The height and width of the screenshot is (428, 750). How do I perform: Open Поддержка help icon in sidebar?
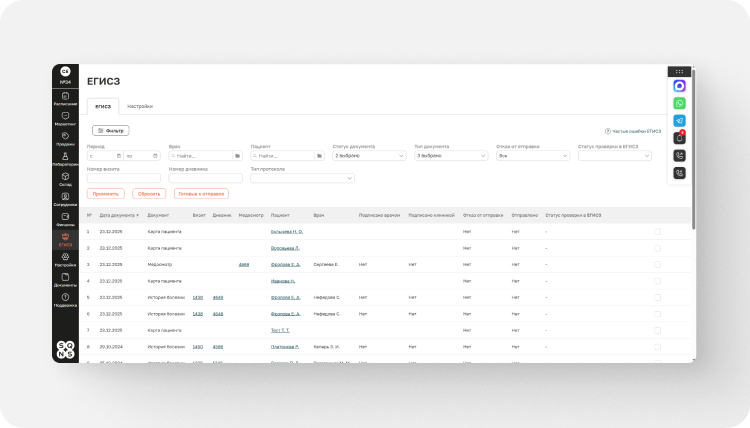pos(66,300)
